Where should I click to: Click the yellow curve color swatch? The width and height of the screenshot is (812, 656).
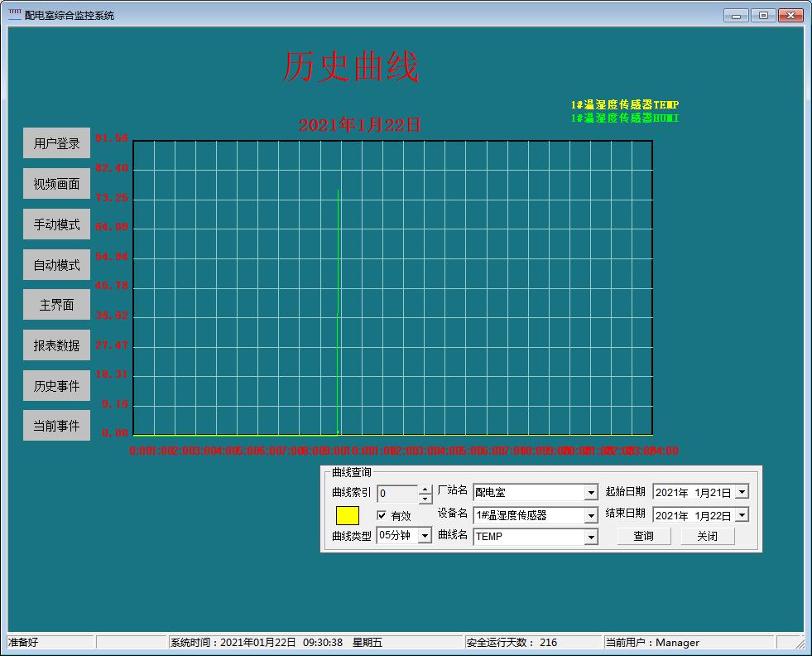(348, 515)
